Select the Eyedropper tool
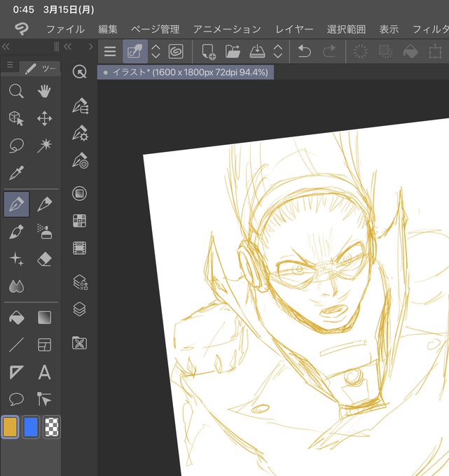The width and height of the screenshot is (449, 476). (16, 173)
